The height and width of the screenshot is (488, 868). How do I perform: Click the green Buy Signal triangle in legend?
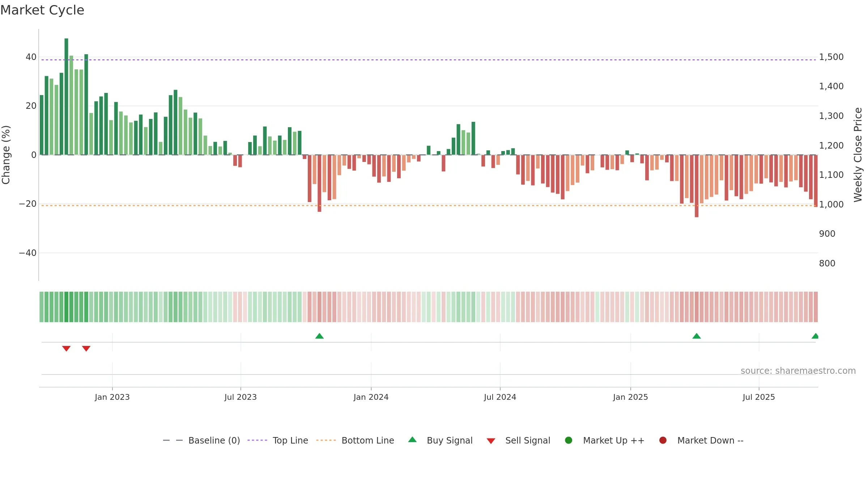[x=412, y=440]
